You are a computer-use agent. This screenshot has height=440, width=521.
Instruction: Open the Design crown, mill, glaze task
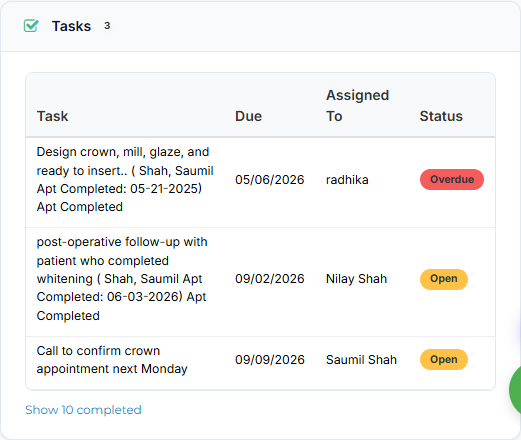(x=125, y=179)
